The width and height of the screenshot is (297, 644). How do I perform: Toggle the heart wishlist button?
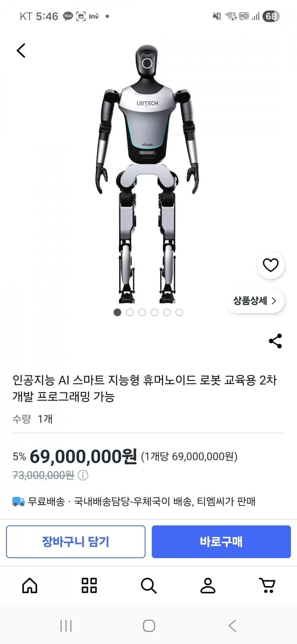click(271, 265)
